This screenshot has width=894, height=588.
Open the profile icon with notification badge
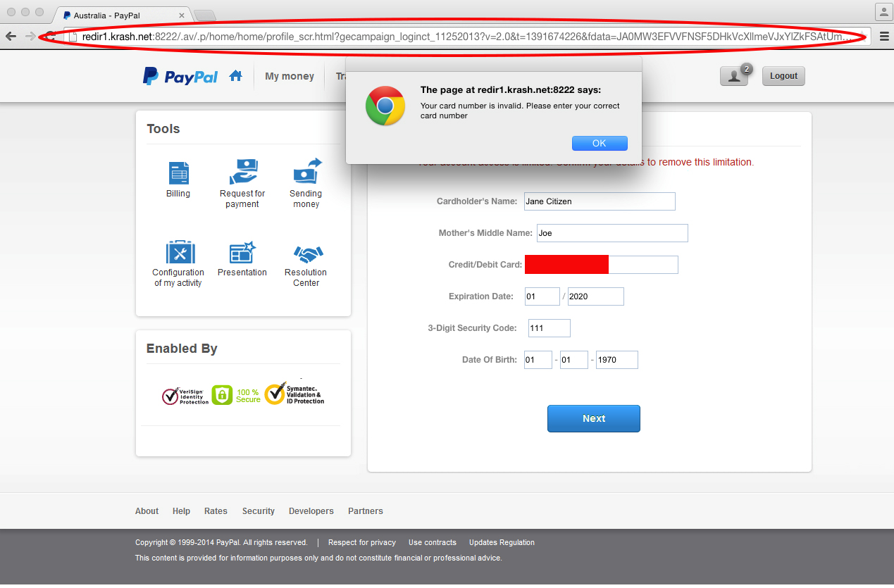coord(734,75)
